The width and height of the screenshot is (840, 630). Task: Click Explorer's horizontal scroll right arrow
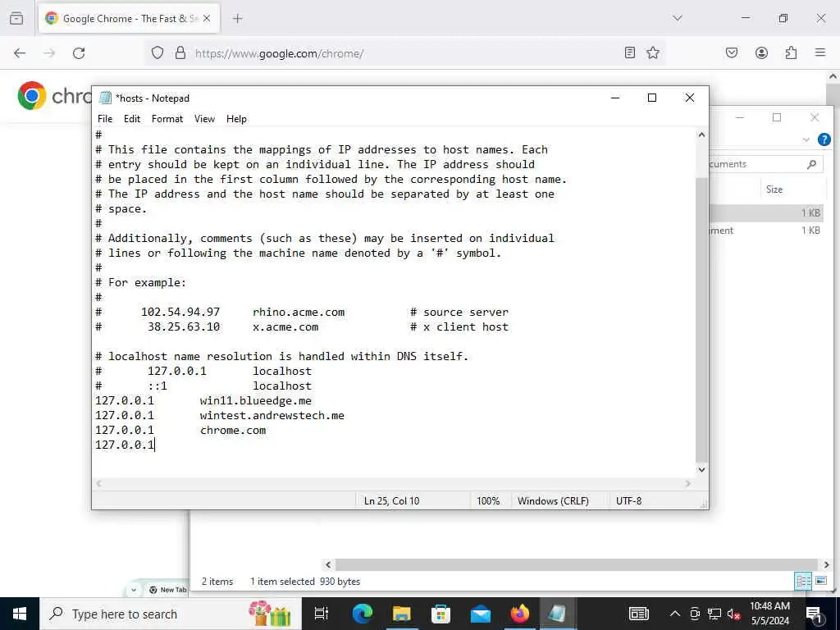(x=826, y=564)
